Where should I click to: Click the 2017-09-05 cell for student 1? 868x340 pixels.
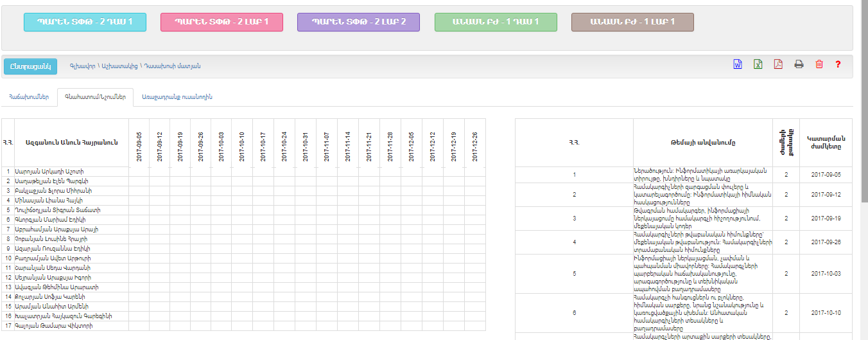coord(139,172)
